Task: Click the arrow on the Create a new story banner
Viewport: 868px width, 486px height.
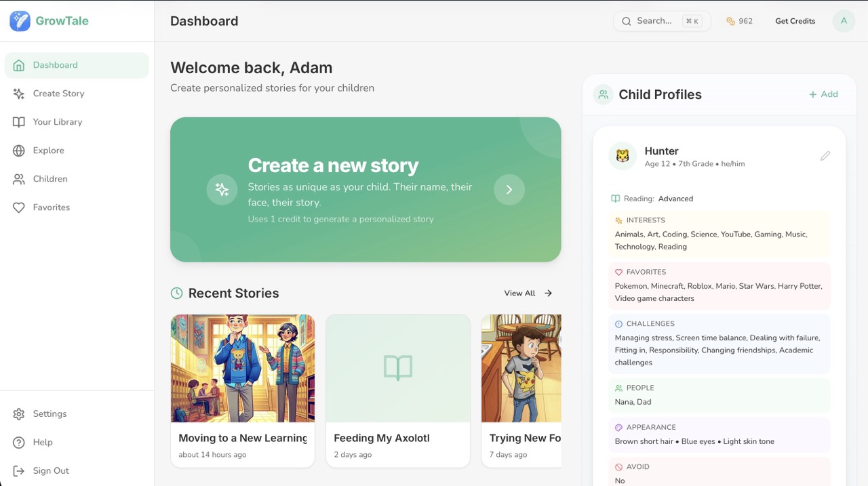Action: (509, 190)
